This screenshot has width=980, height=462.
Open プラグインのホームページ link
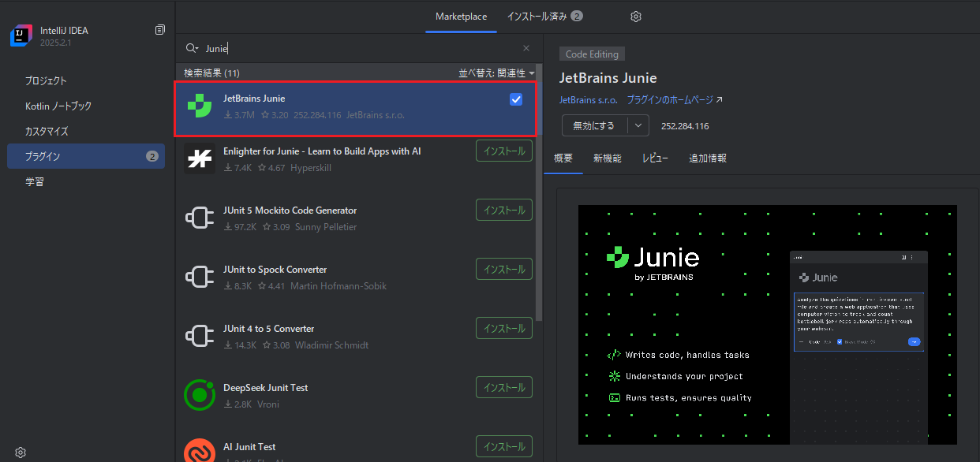coord(670,100)
